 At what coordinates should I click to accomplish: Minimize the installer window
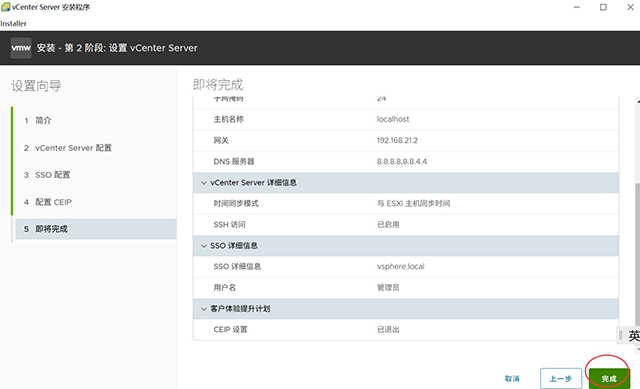pyautogui.click(x=577, y=7)
